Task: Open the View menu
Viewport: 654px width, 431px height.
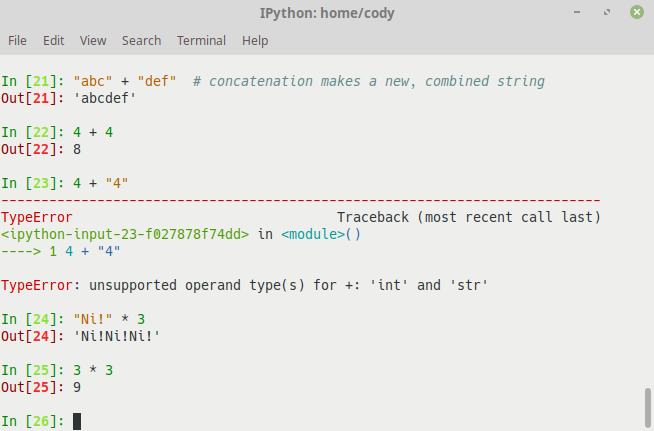Action: (x=93, y=41)
